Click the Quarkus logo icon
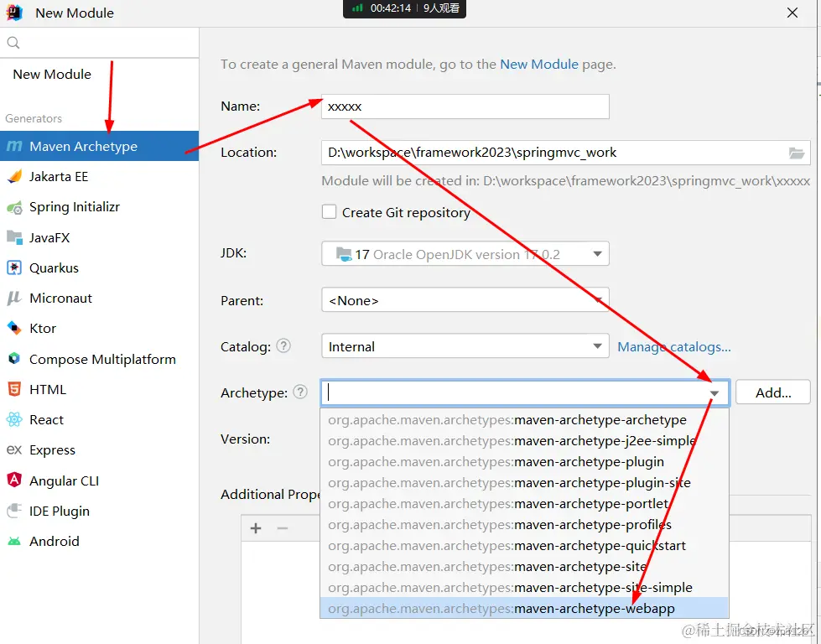 tap(14, 268)
